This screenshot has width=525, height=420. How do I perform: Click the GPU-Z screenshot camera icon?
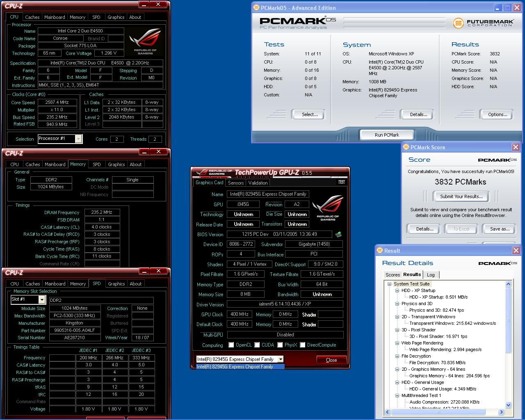tap(341, 182)
